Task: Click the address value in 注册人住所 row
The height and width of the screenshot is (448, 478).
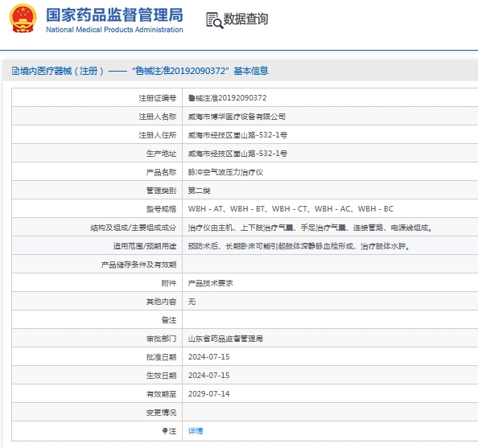Action: [237, 135]
